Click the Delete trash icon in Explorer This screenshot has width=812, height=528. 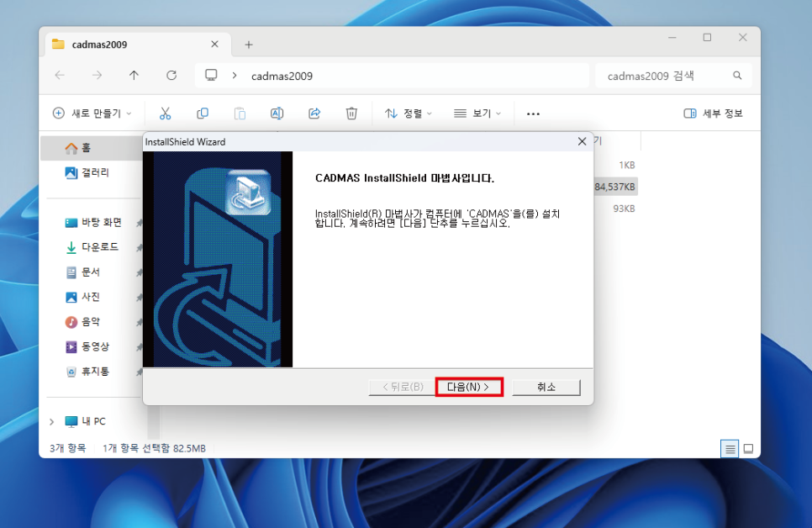click(x=351, y=113)
